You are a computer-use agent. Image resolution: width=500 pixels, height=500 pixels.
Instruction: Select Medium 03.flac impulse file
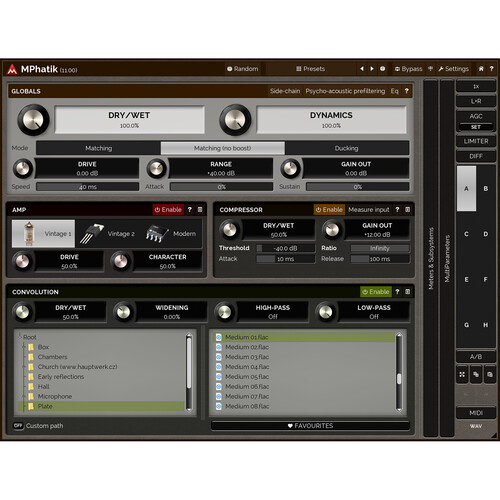pos(304,357)
